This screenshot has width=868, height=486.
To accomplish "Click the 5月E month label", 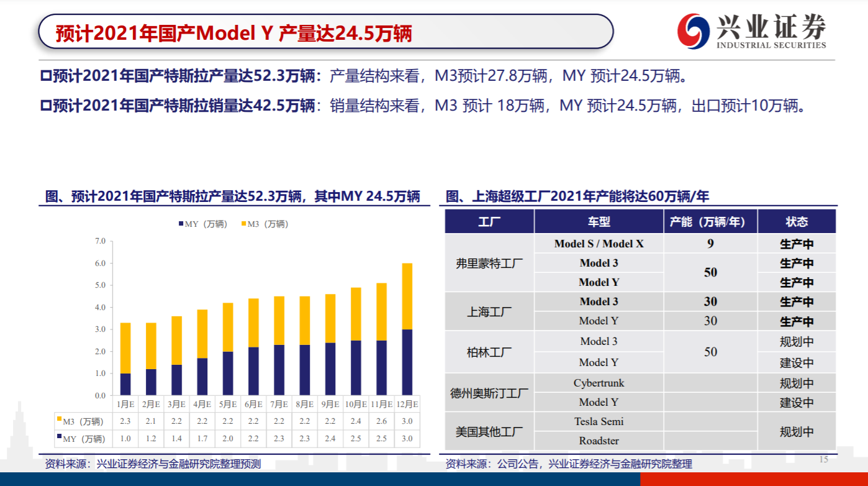I will 228,404.
